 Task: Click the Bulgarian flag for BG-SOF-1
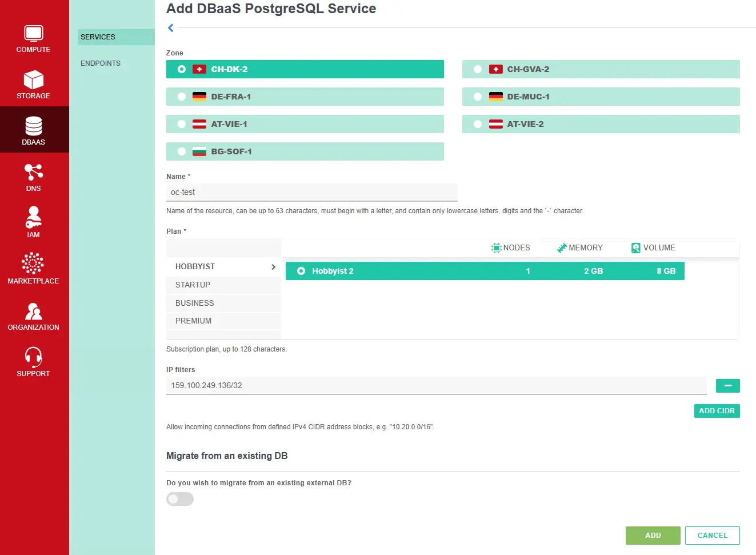tap(199, 151)
